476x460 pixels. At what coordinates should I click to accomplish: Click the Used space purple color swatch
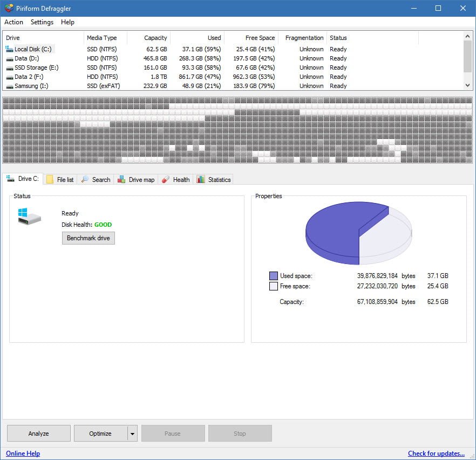tap(274, 276)
